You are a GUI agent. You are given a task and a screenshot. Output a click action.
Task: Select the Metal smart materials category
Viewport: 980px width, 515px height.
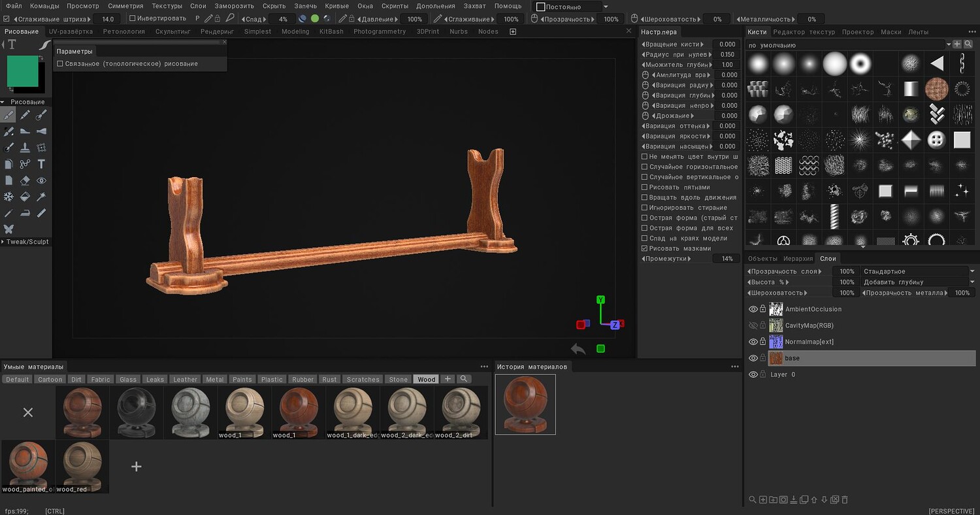point(214,379)
